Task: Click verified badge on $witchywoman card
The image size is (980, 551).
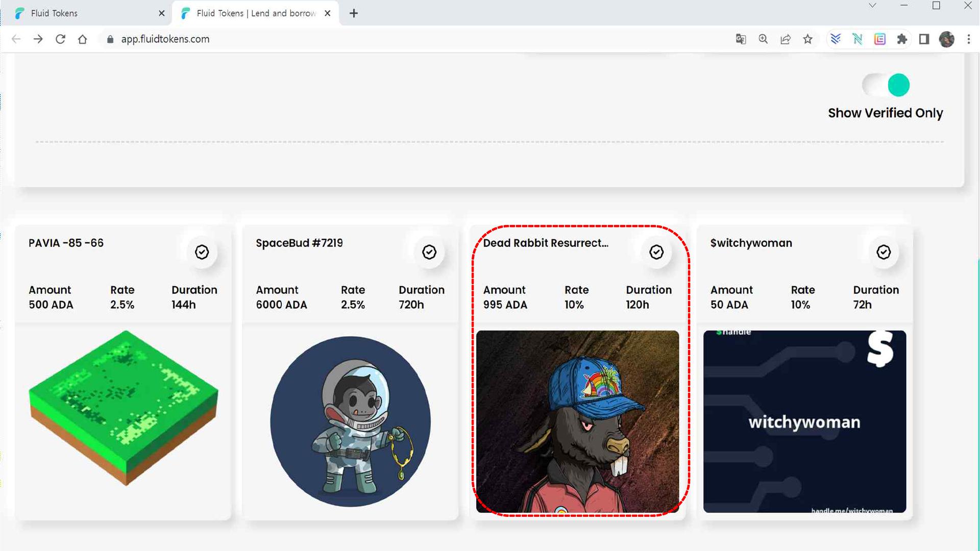Action: (x=884, y=252)
